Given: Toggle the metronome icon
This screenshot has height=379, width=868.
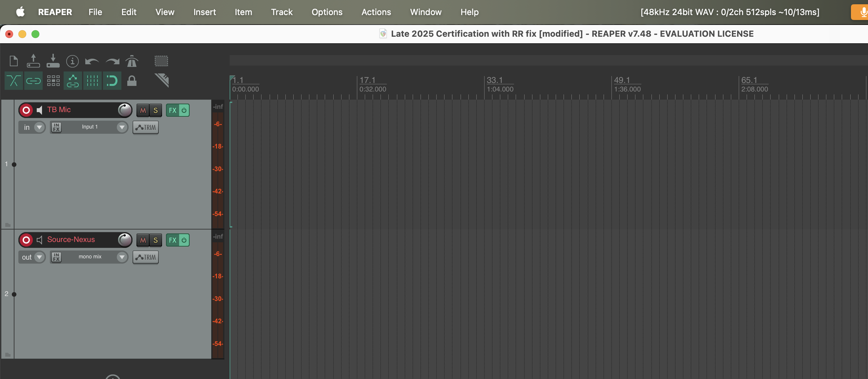Looking at the screenshot, I should pos(132,61).
